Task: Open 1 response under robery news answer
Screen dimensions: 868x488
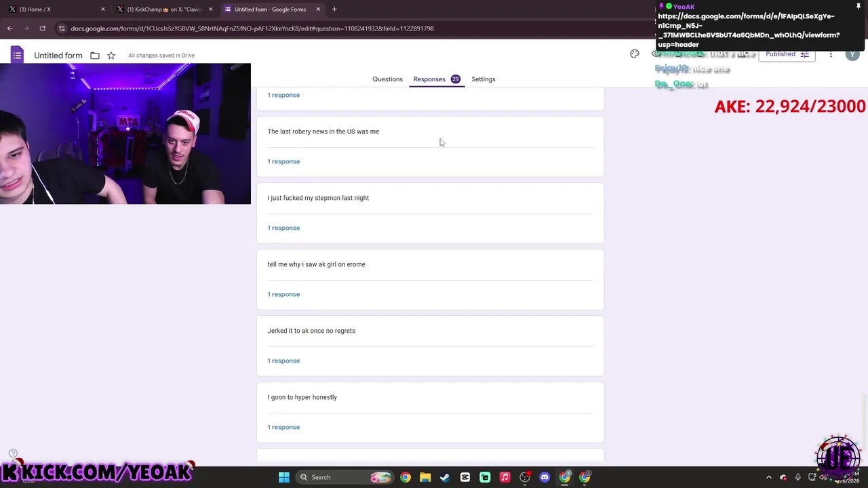Action: [283, 161]
